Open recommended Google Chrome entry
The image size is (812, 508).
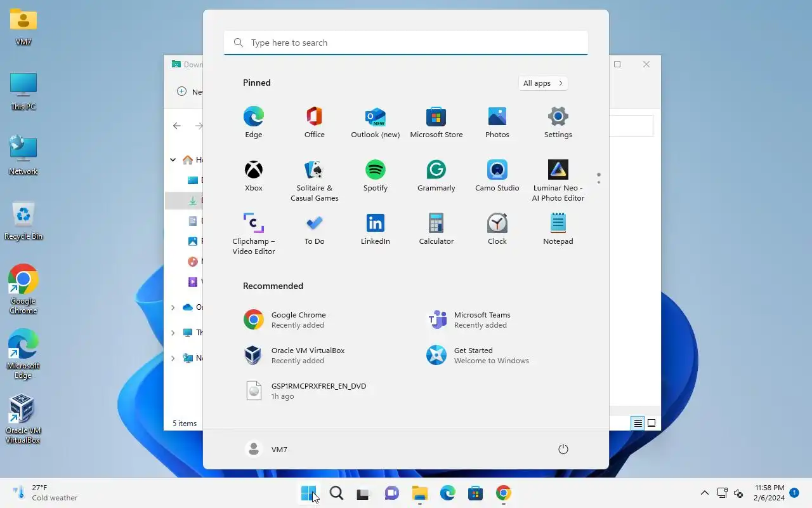pos(314,319)
